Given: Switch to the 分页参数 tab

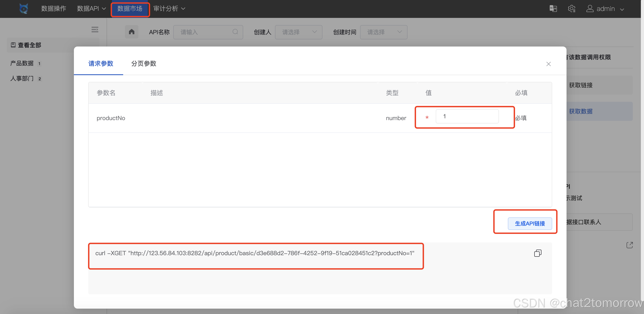Looking at the screenshot, I should coord(144,63).
